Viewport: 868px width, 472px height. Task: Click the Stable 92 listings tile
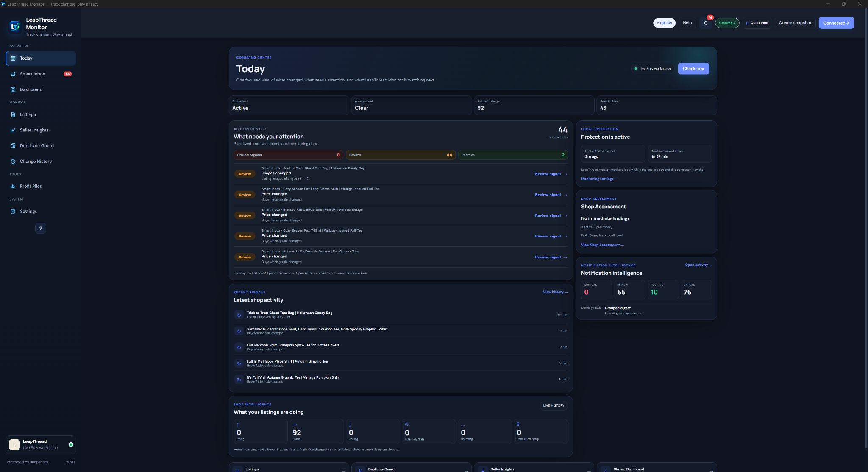317,431
